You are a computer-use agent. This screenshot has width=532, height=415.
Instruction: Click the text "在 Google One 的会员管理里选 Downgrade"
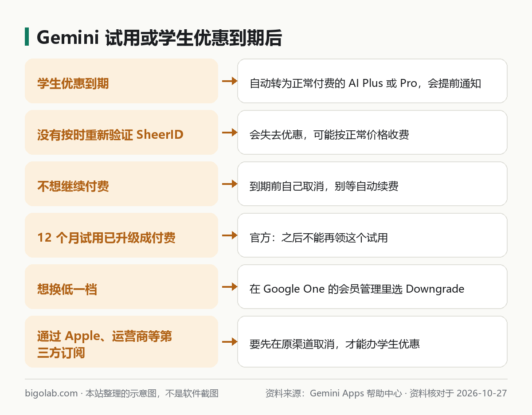(x=357, y=289)
